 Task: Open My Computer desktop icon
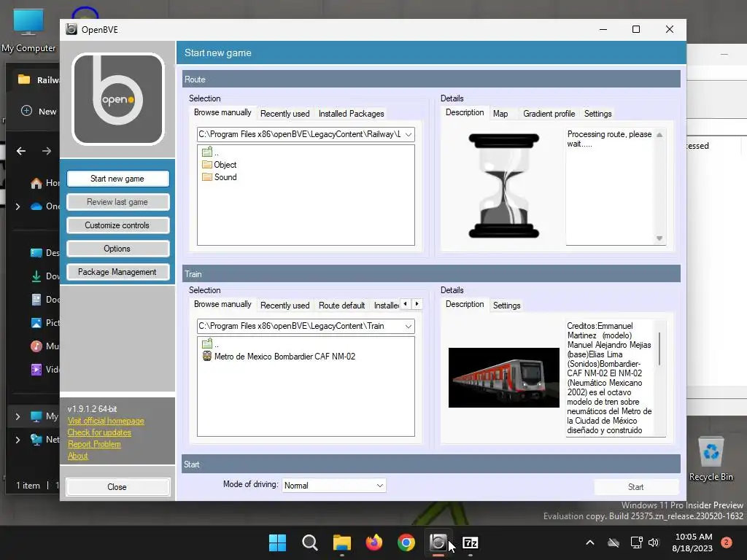click(x=28, y=29)
